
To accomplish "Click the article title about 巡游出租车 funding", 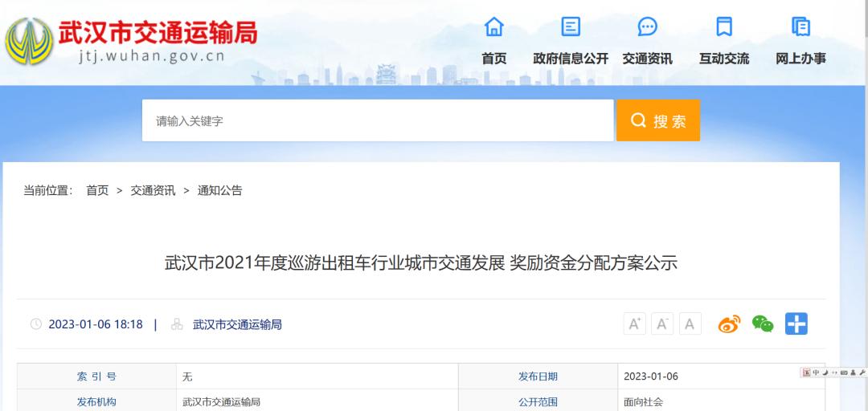I will (x=420, y=262).
